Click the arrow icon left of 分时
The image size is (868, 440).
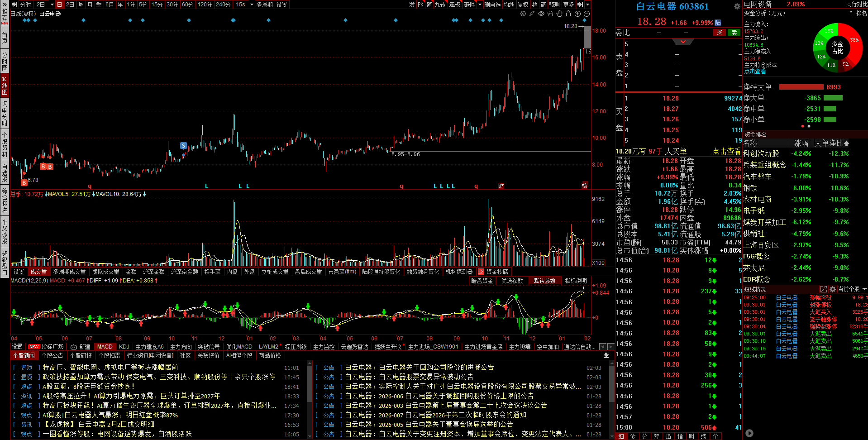pos(14,5)
